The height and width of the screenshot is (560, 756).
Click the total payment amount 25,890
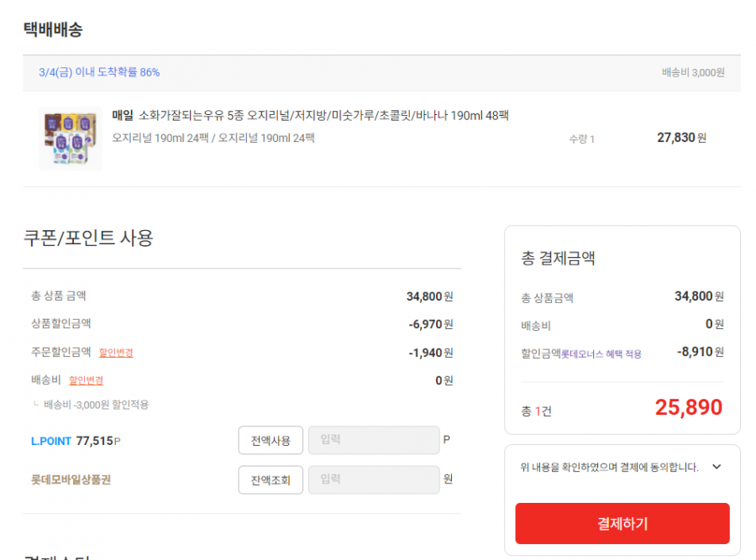point(689,407)
